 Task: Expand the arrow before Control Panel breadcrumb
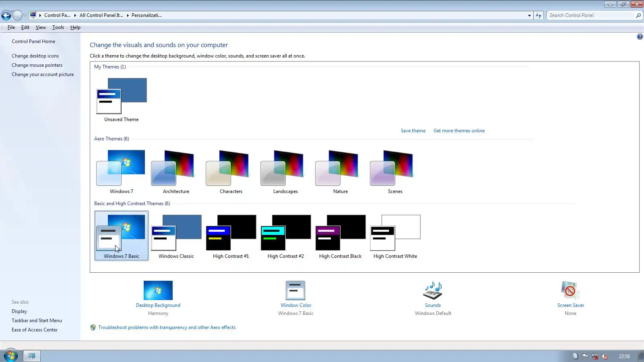coord(40,15)
